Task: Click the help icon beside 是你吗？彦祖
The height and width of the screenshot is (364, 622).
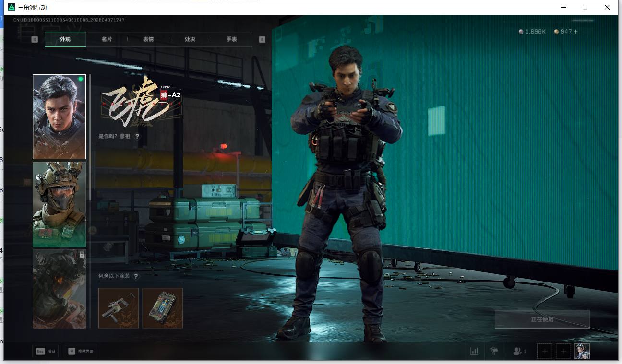Action: (137, 137)
